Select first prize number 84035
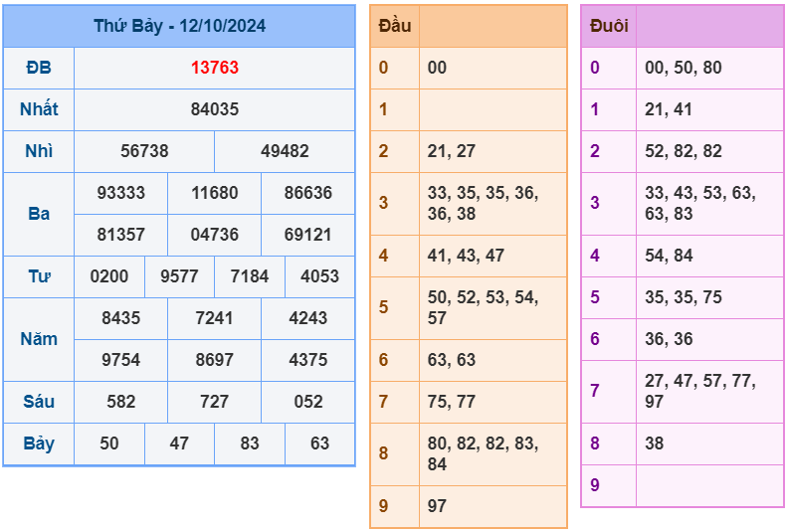The image size is (786, 532). 214,109
